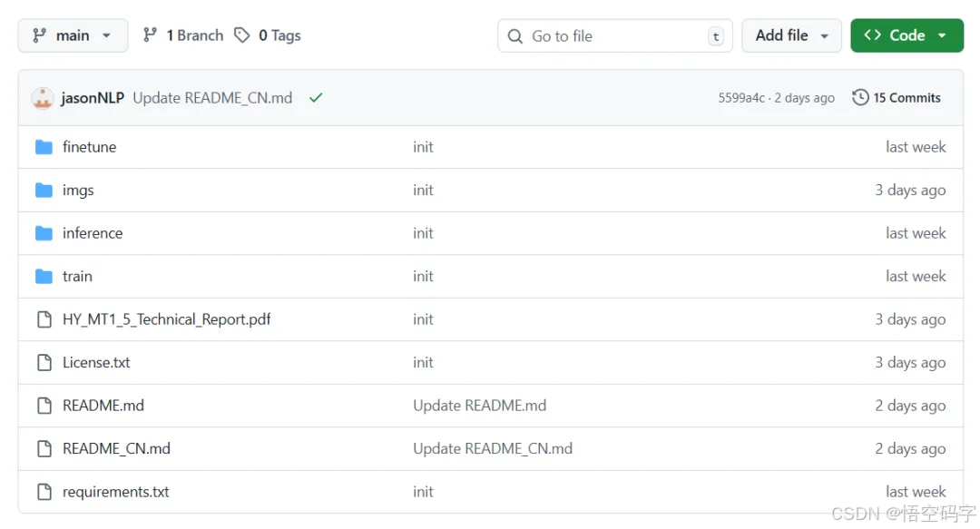
Task: Open the init commit for inference
Action: pyautogui.click(x=423, y=233)
